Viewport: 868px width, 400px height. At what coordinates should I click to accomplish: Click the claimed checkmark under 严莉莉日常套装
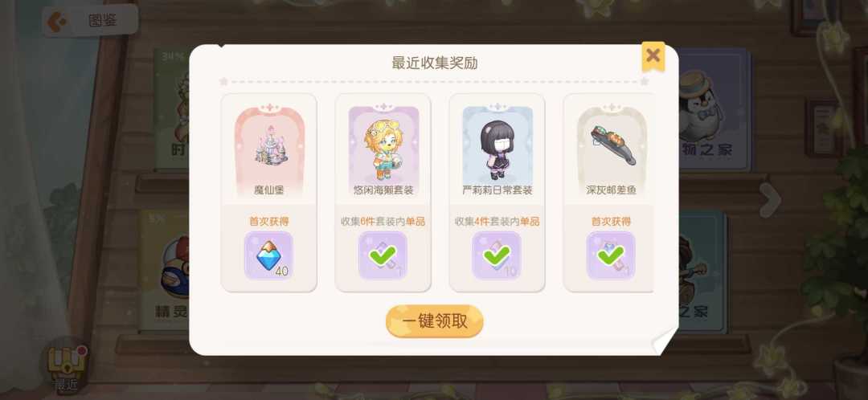pyautogui.click(x=497, y=255)
